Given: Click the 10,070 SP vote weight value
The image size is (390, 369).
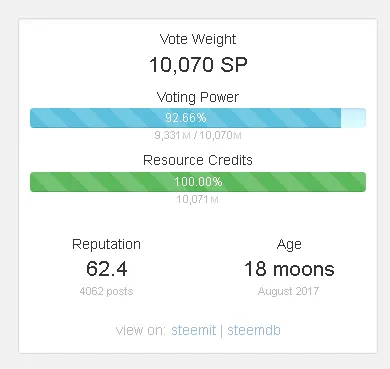Looking at the screenshot, I should (x=198, y=64).
